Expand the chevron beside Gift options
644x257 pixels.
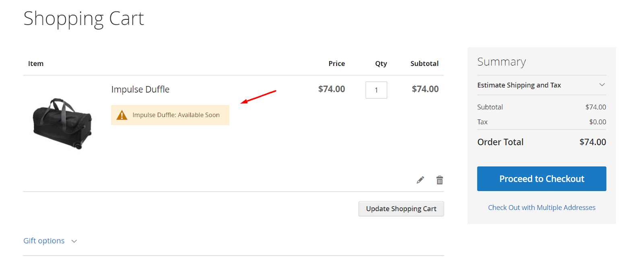click(x=74, y=241)
